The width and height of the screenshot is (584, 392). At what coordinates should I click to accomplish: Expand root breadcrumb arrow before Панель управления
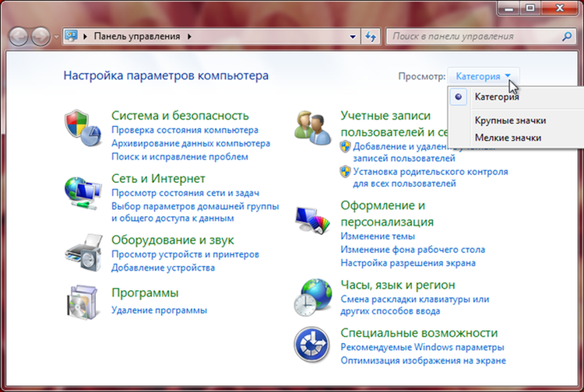pos(86,37)
